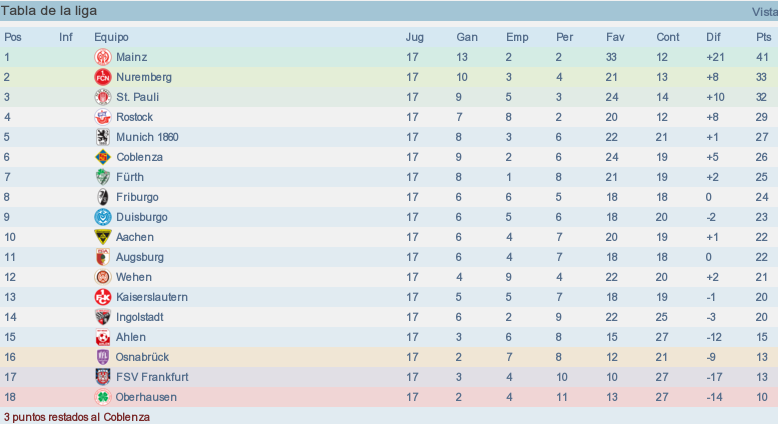Click the Aachen yellow triangle crest

103,237
